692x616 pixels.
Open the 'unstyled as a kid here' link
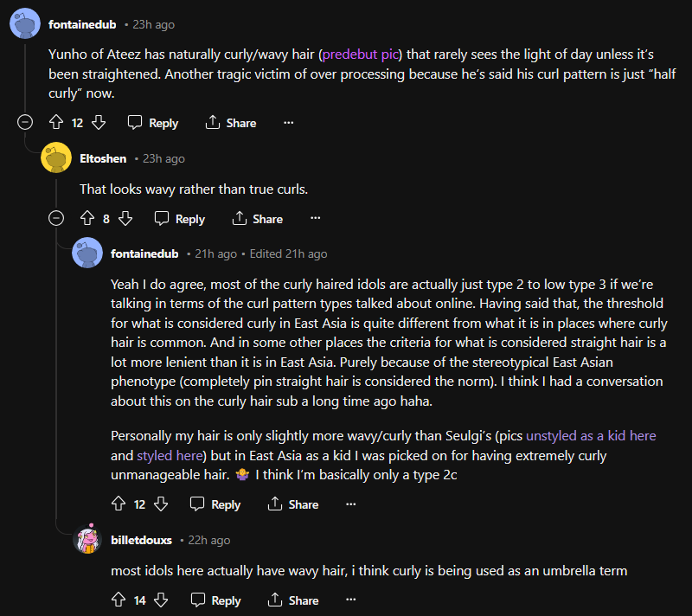pos(591,436)
